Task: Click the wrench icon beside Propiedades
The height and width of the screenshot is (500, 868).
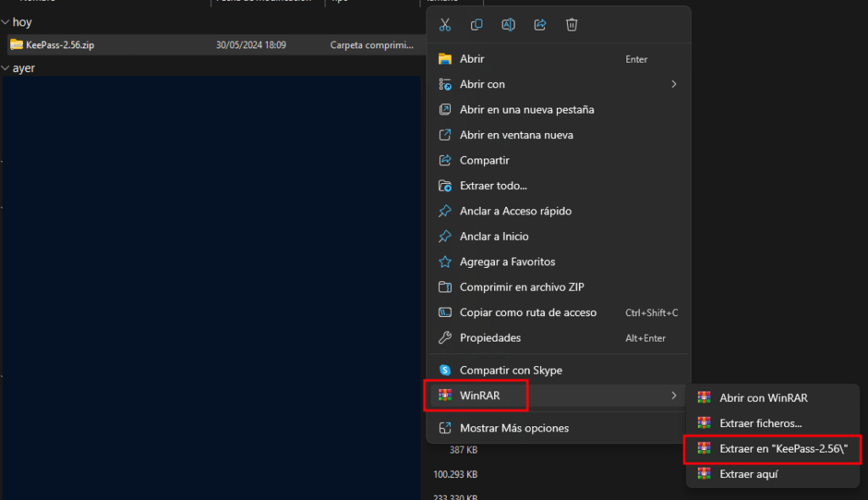Action: 445,338
